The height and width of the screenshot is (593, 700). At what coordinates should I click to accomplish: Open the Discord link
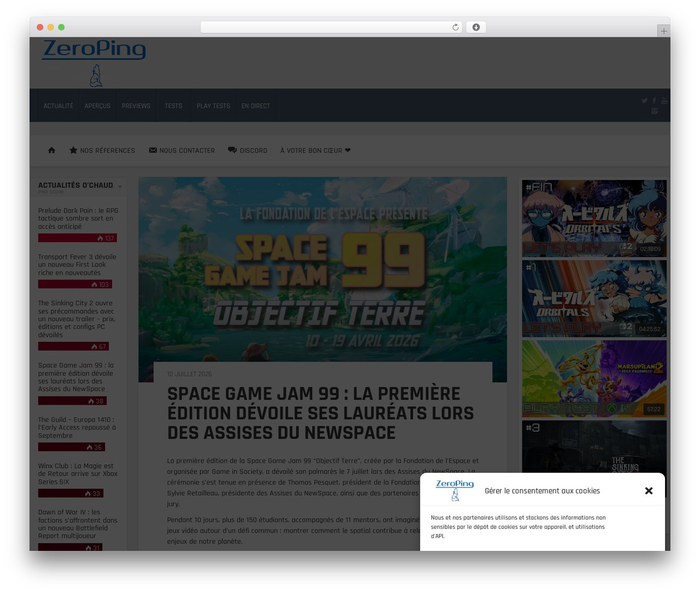[x=248, y=150]
